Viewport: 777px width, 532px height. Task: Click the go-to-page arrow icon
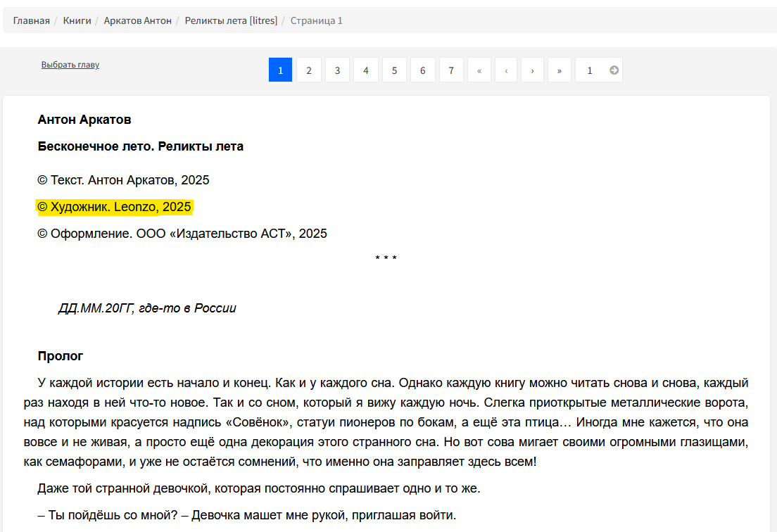tap(614, 70)
